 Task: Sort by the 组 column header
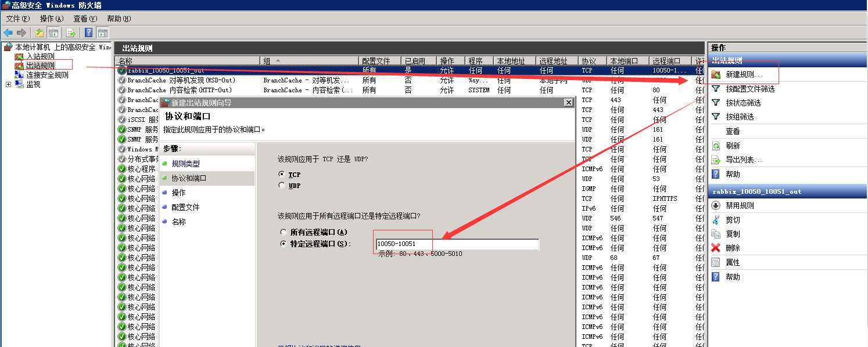tap(310, 60)
